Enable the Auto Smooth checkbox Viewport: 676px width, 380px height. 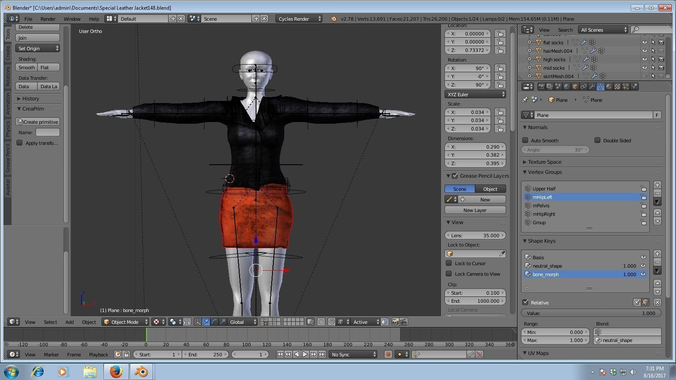tap(525, 140)
